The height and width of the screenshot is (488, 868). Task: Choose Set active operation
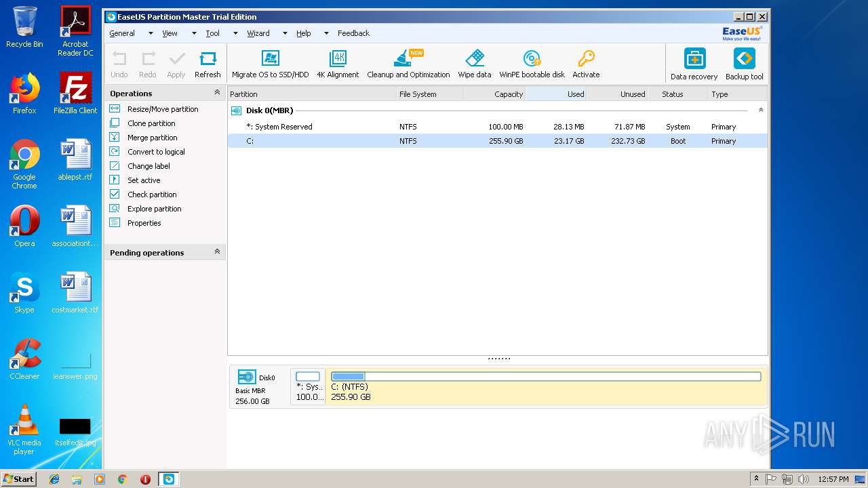144,180
